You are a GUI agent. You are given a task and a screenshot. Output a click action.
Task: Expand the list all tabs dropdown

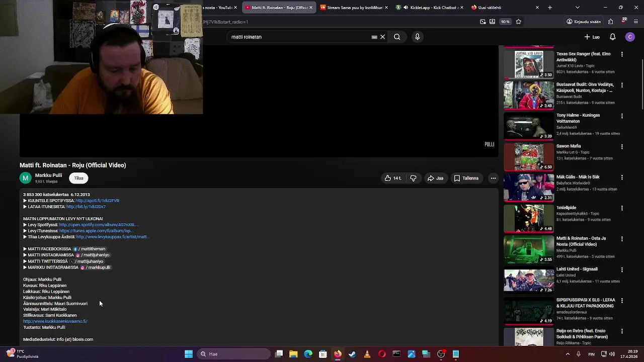tap(578, 8)
